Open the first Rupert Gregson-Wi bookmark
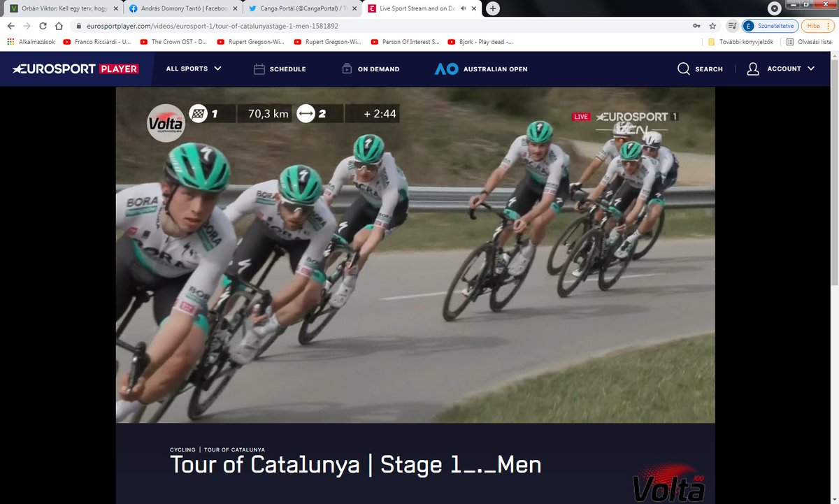839x504 pixels. [x=250, y=42]
